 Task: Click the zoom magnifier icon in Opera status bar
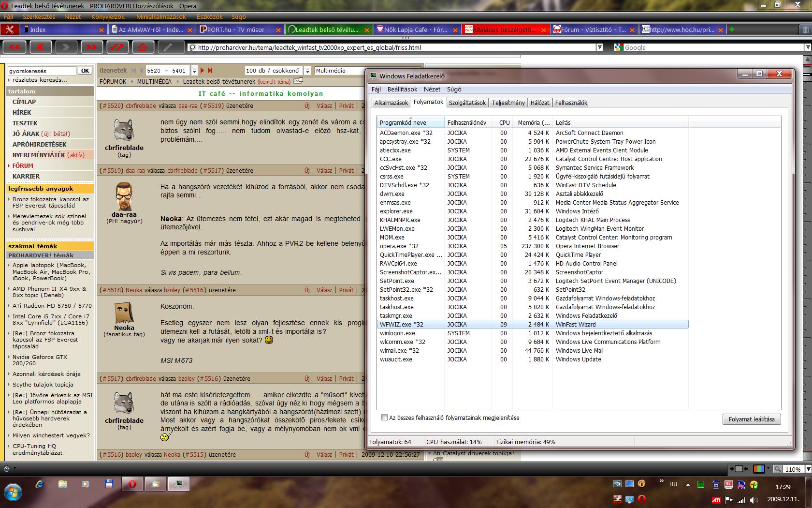click(778, 469)
